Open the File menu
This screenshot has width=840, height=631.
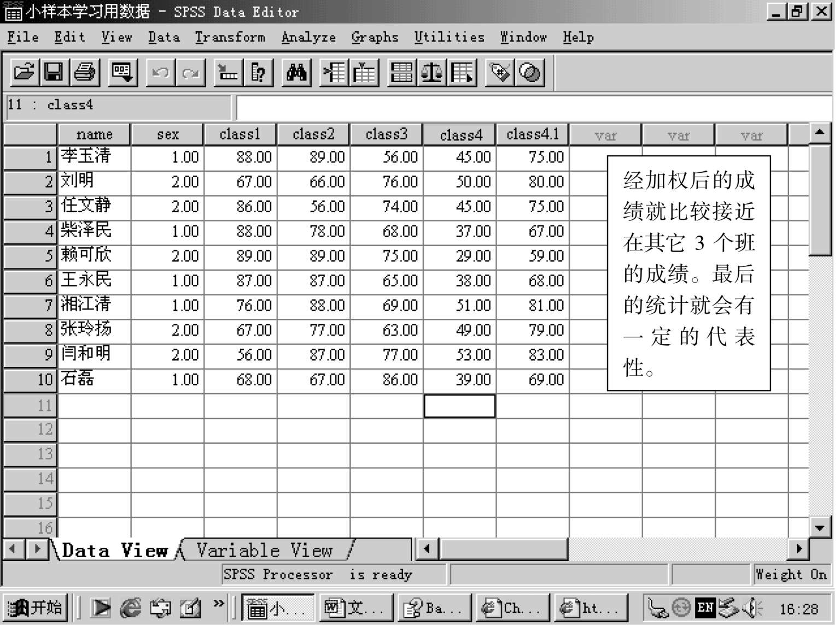point(23,37)
